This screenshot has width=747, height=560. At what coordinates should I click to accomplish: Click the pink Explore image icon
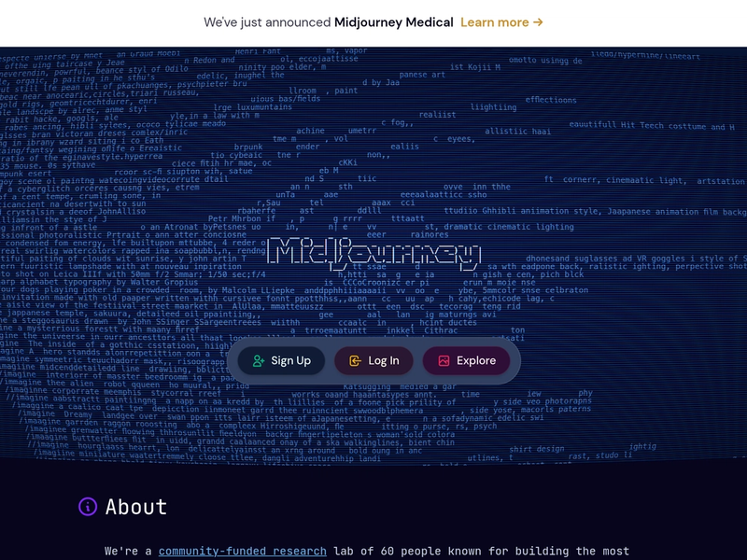[444, 361]
